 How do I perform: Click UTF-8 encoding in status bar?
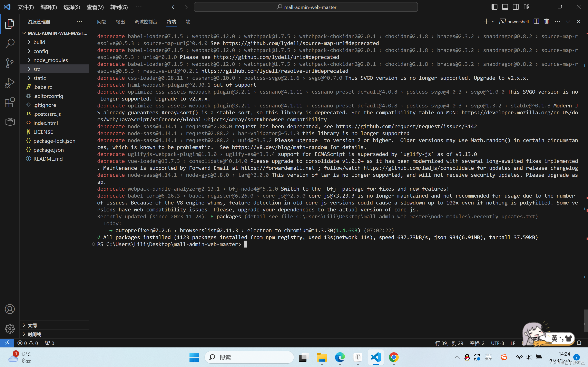click(497, 343)
